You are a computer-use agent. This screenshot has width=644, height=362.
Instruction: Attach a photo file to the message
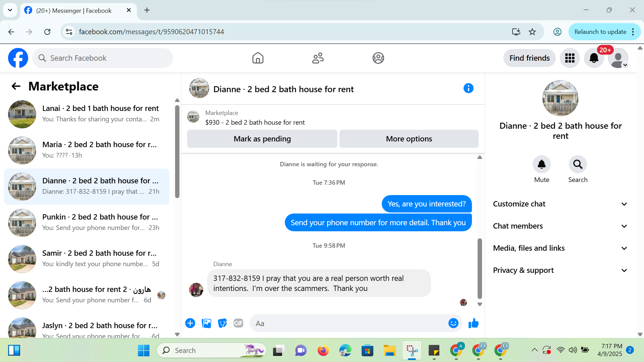tap(206, 323)
